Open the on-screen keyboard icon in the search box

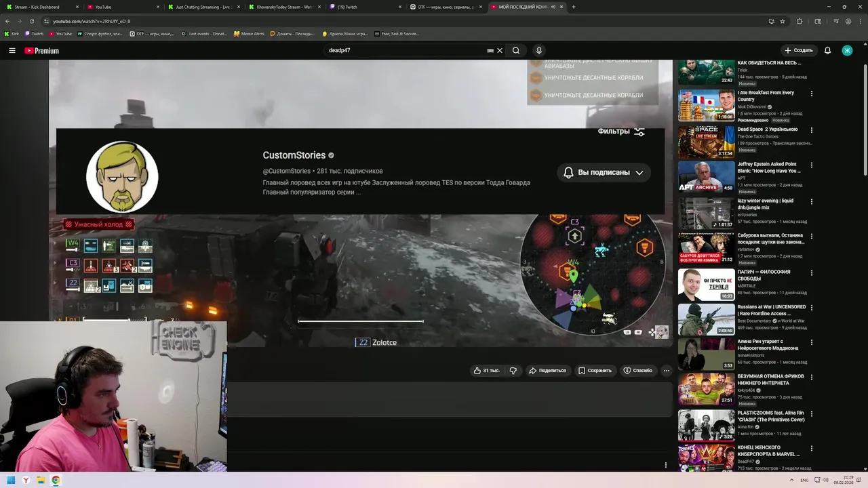(x=490, y=50)
